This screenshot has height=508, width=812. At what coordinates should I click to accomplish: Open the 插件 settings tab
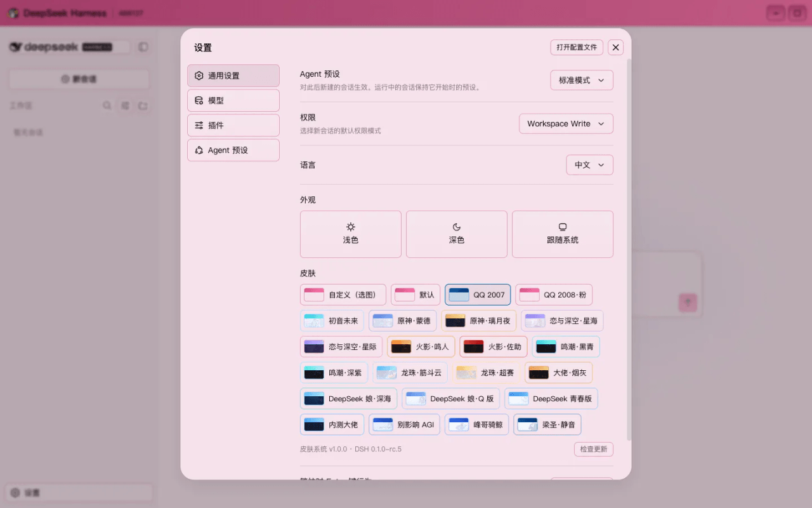(233, 125)
